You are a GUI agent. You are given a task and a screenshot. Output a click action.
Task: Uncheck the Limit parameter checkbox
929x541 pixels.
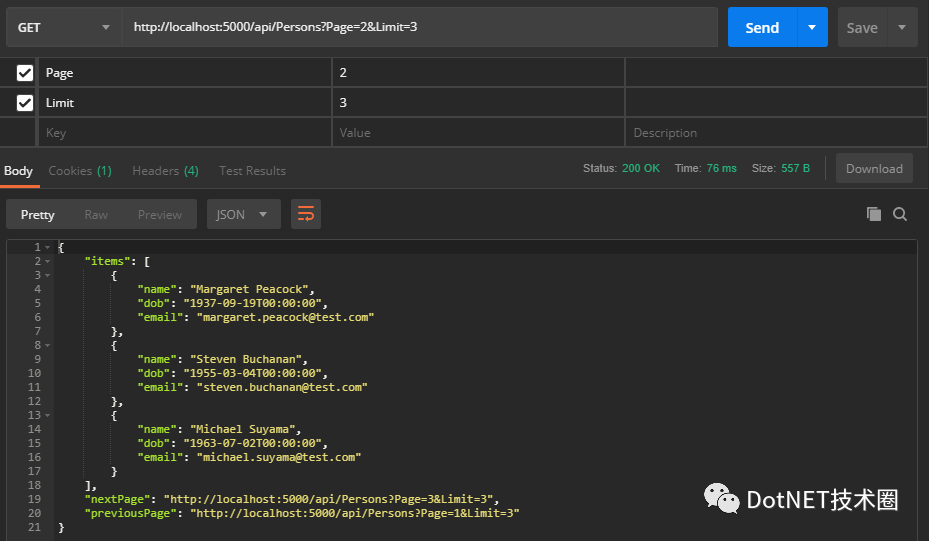coord(25,103)
